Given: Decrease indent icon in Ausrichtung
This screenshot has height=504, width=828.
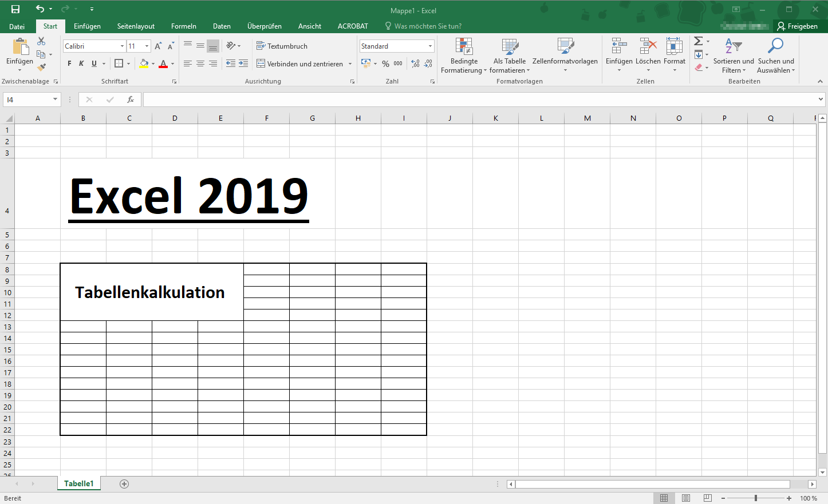Looking at the screenshot, I should 231,64.
